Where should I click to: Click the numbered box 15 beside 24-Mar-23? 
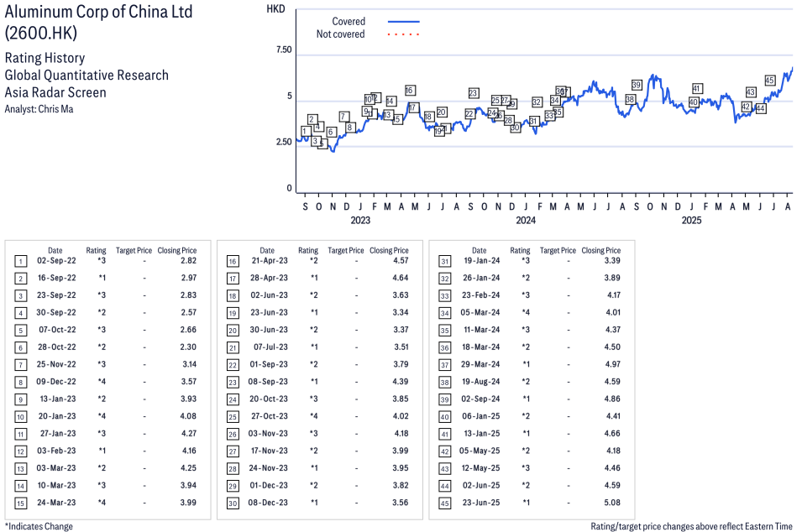pos(20,503)
